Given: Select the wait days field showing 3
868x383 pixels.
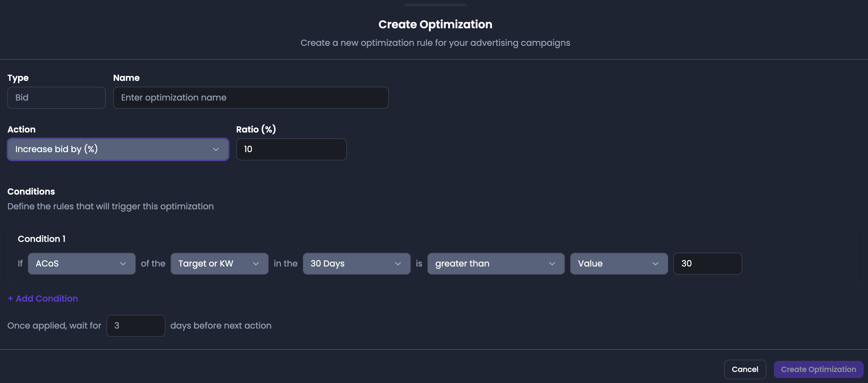Looking at the screenshot, I should (135, 326).
